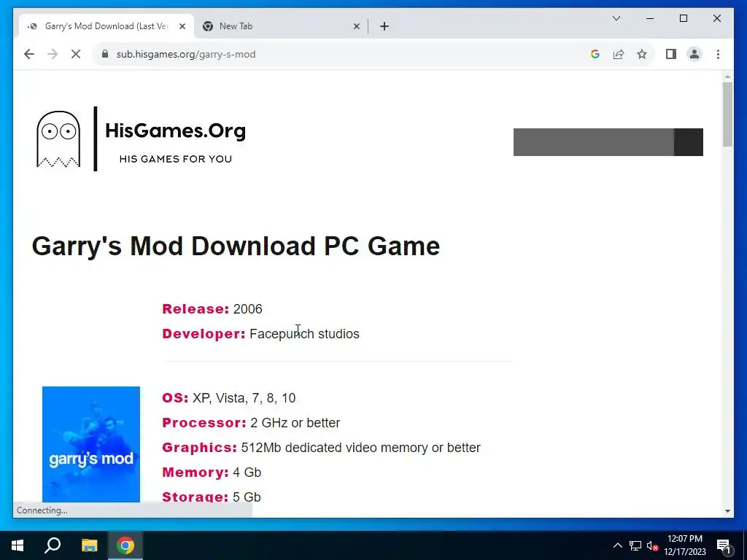Select the Processor: 2 GHz or better line
747x560 pixels.
click(251, 423)
